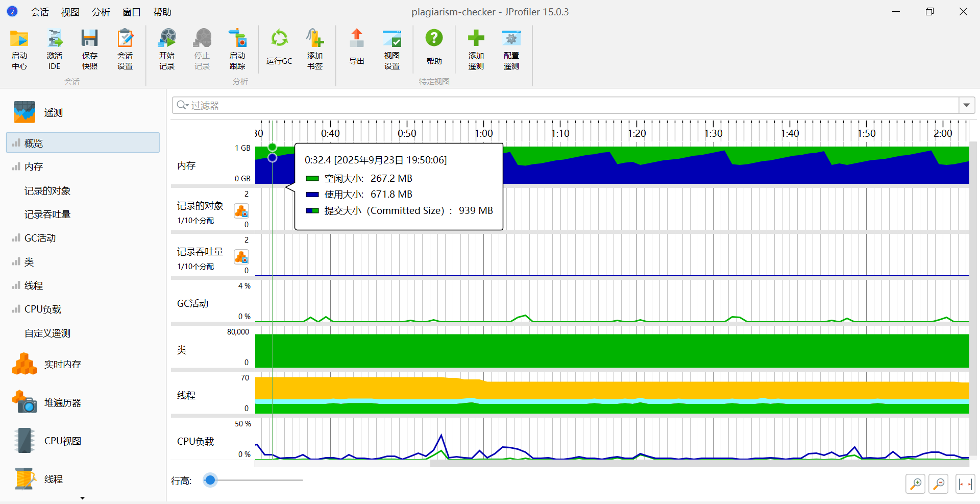Click the 内存 row label in overview
Screen dimensions: 980x504
point(186,165)
